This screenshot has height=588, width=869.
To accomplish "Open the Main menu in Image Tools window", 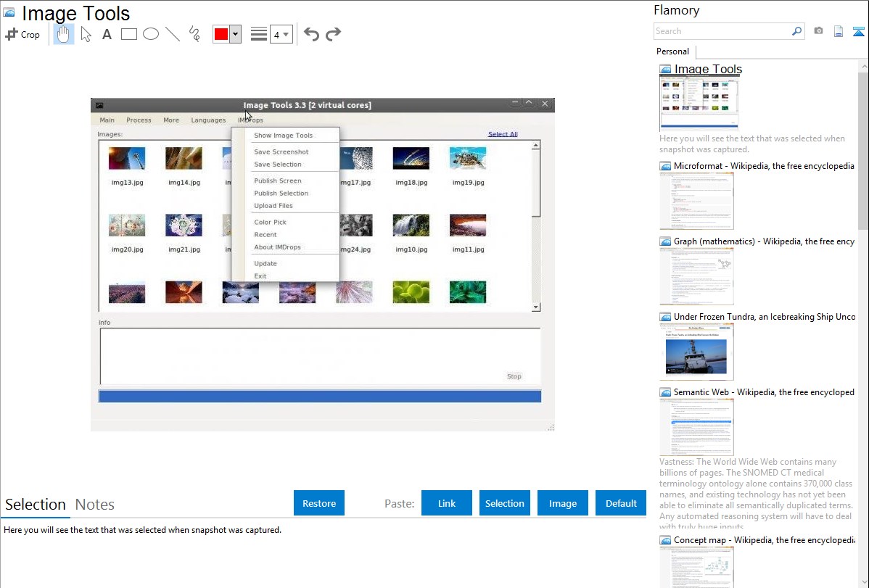I will 107,120.
